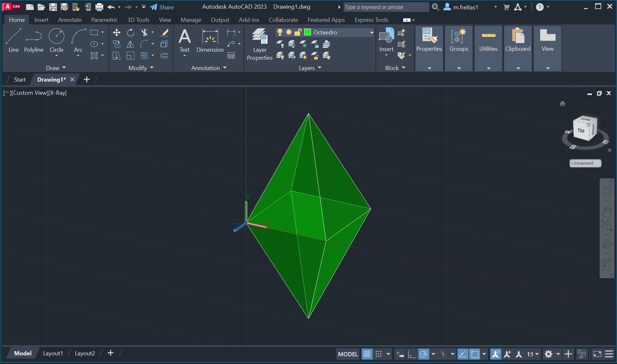
Task: Click the home view icon above ViewCube
Action: pyautogui.click(x=562, y=103)
